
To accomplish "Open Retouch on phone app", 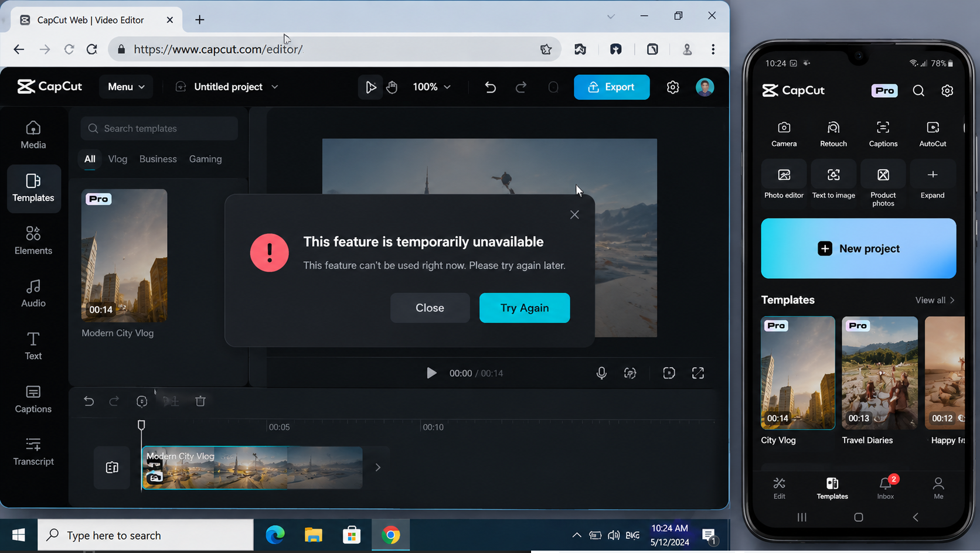I will 833,133.
